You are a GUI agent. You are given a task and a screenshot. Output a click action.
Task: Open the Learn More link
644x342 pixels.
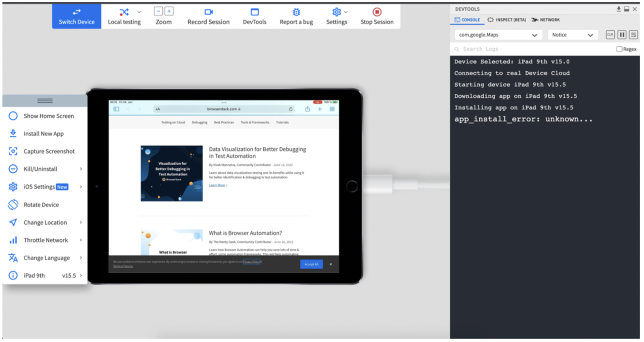tap(217, 185)
